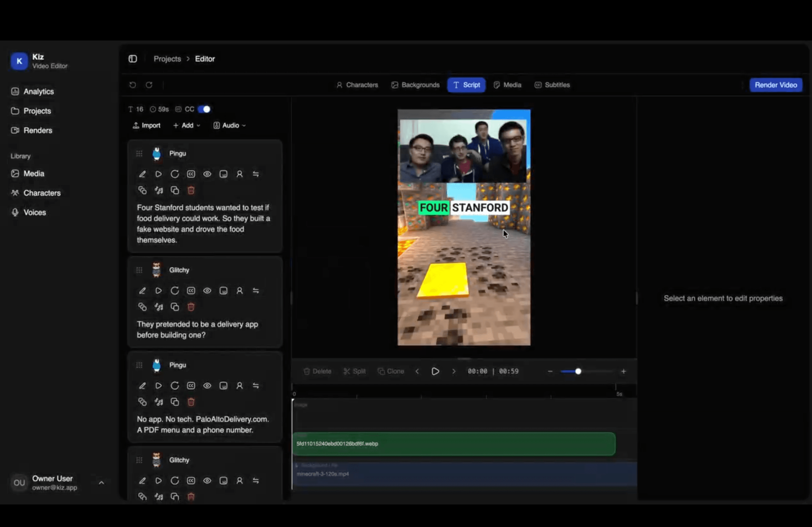Image resolution: width=812 pixels, height=527 pixels.
Task: Play the first Pingu script line
Action: [x=159, y=174]
